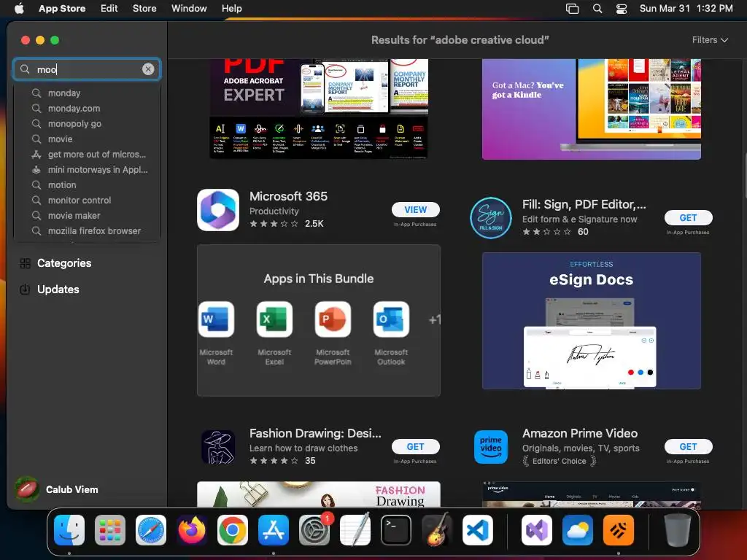
Task: Clear the search field text
Action: [x=148, y=69]
